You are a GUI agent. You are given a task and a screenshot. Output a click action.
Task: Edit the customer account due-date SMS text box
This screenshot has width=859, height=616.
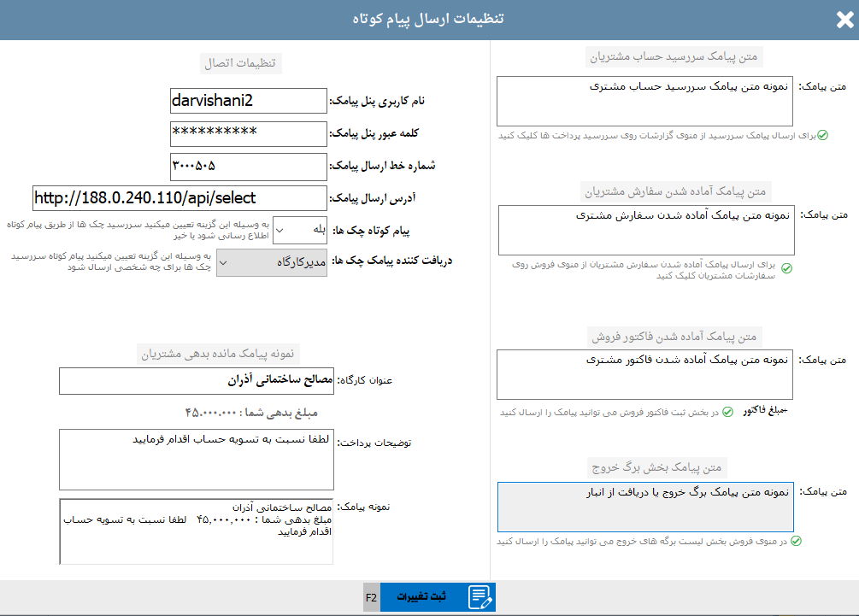pos(644,102)
